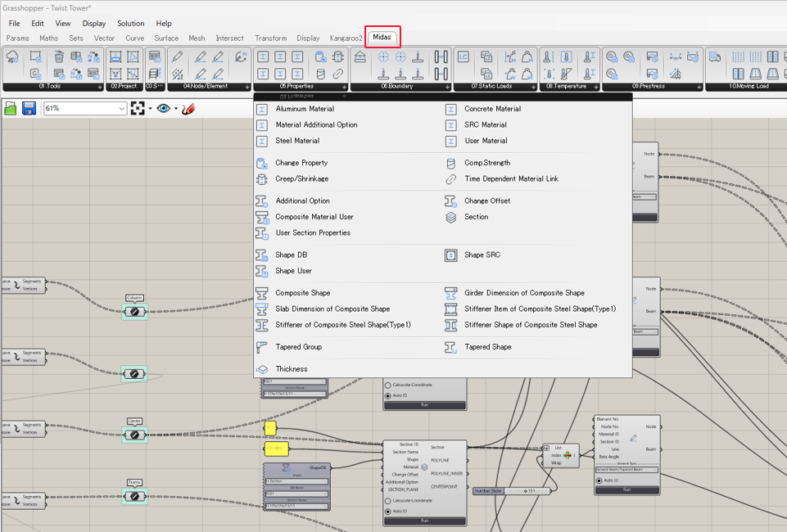The height and width of the screenshot is (532, 787).
Task: Open the File menu
Action: (15, 24)
